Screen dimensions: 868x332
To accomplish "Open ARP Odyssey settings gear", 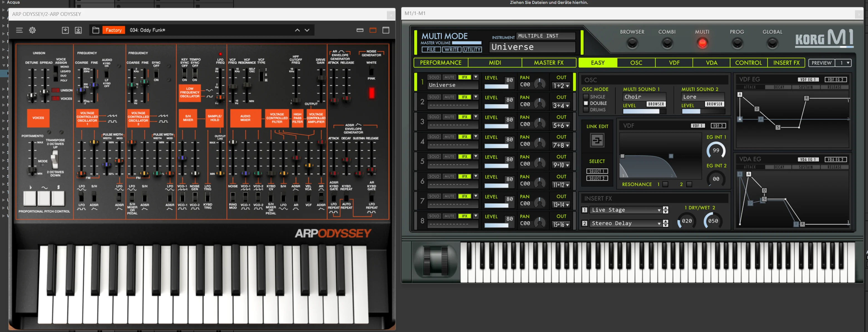I will [x=32, y=30].
